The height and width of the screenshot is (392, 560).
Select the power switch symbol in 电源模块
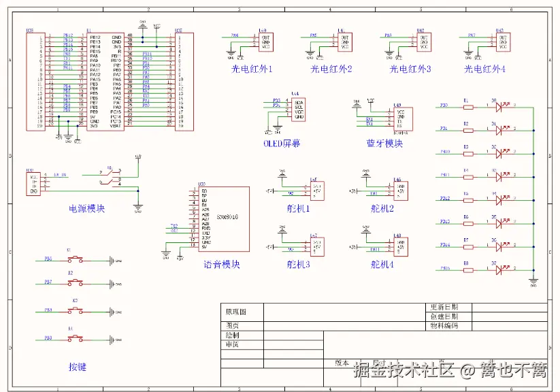click(x=111, y=176)
